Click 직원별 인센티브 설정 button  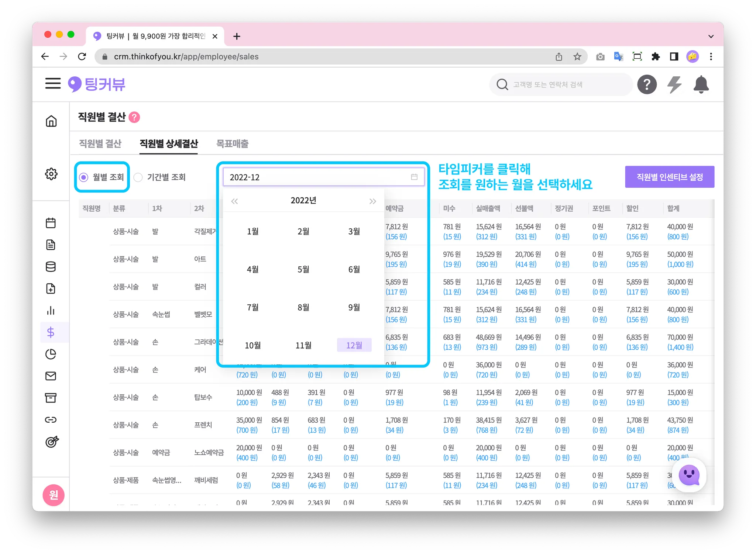tap(669, 177)
